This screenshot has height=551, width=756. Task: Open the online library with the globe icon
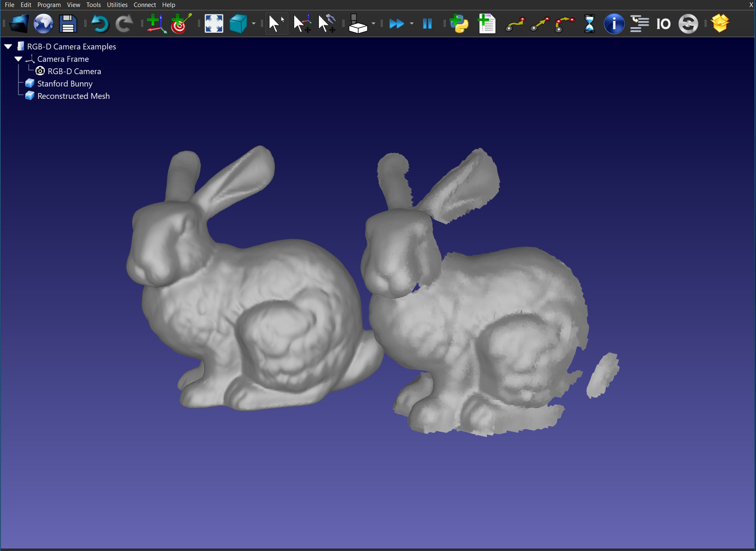[43, 23]
